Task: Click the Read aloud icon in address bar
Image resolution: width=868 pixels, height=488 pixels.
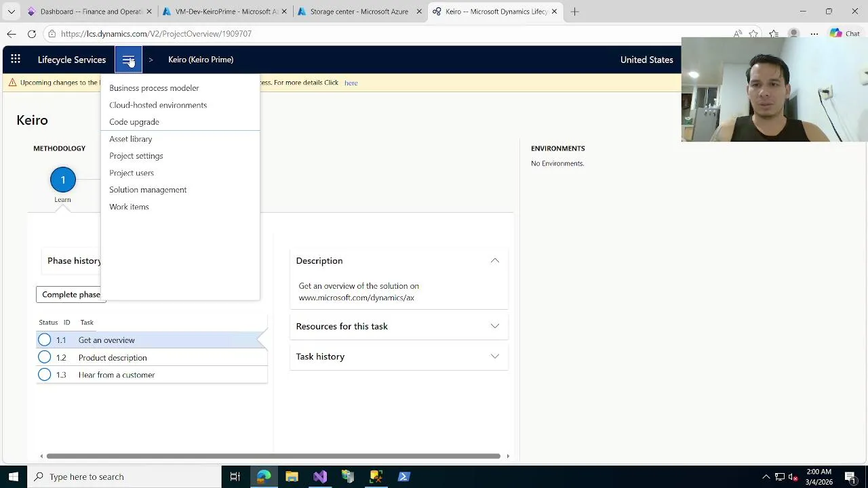Action: [738, 34]
